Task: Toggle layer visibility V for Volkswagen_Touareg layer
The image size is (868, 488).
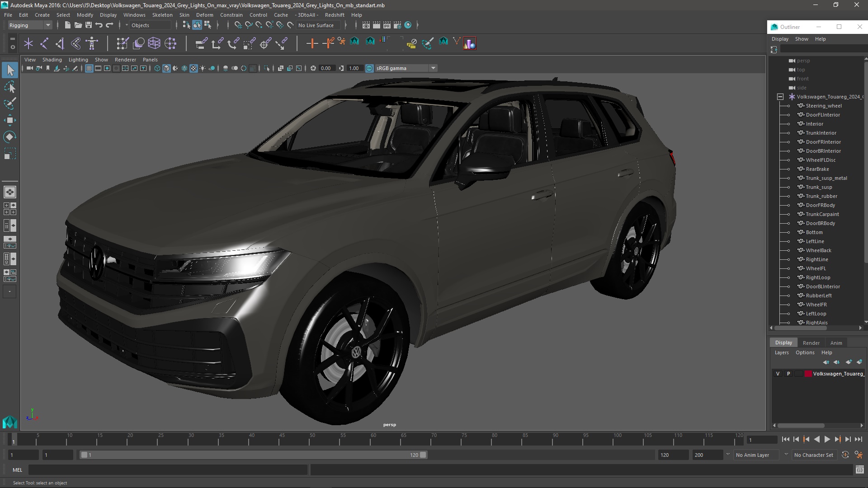Action: [778, 374]
